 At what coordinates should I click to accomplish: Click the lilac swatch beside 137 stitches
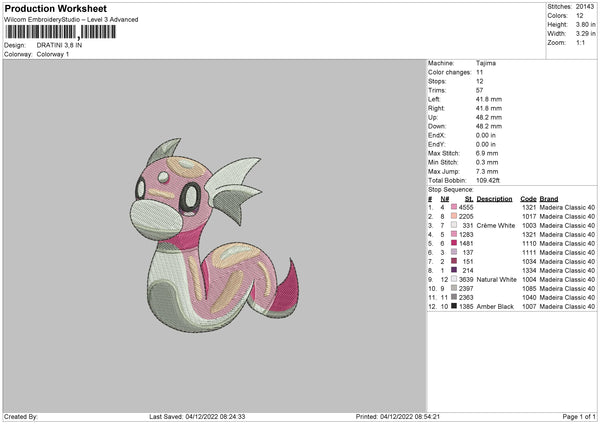pos(454,252)
